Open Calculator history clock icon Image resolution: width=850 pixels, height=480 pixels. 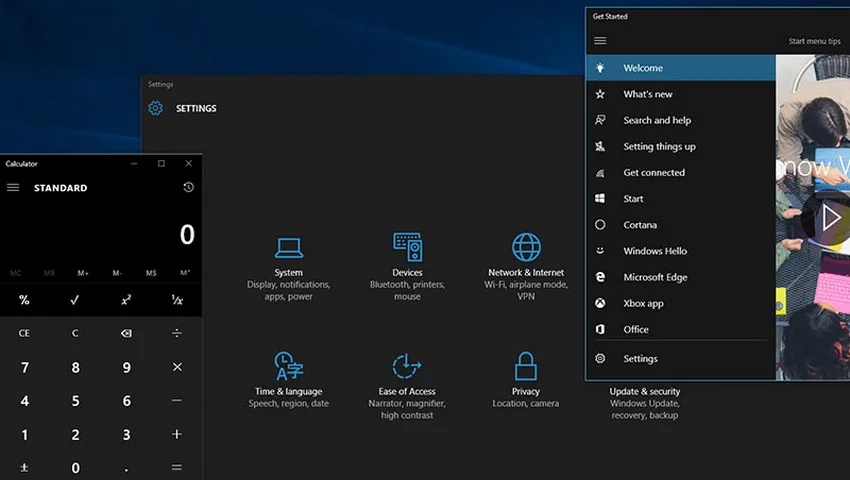[x=188, y=187]
